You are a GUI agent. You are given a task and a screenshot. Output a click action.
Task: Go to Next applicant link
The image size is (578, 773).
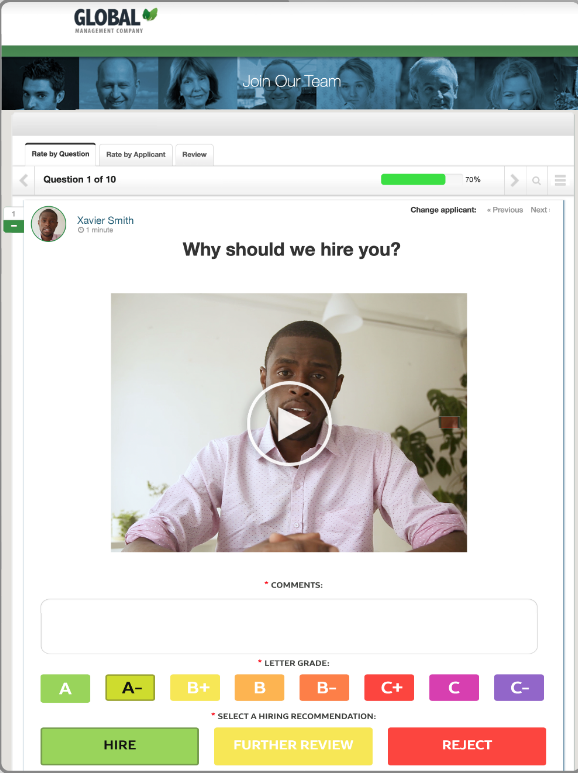tap(540, 210)
